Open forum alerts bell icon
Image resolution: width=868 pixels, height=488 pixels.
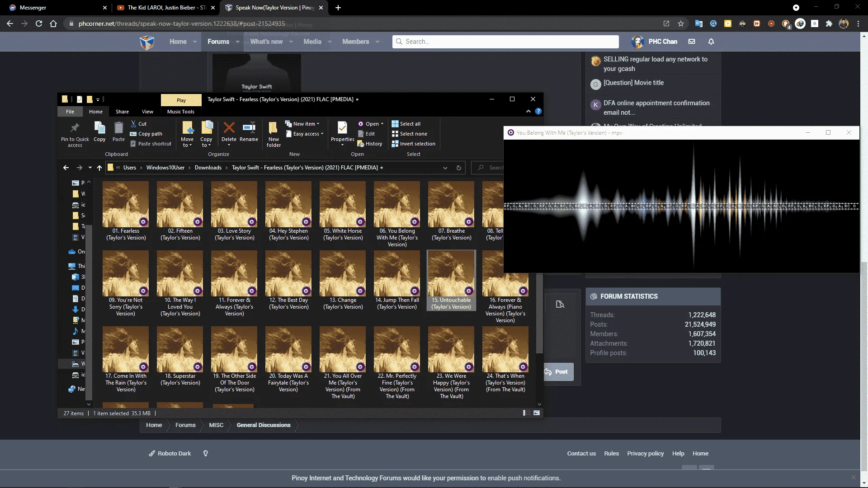pos(711,42)
